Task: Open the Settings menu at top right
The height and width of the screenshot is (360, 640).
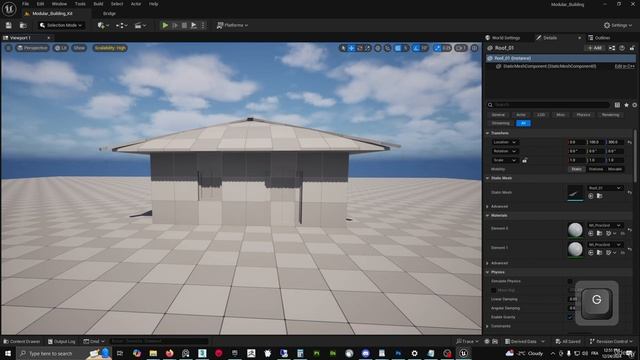Action: (618, 25)
